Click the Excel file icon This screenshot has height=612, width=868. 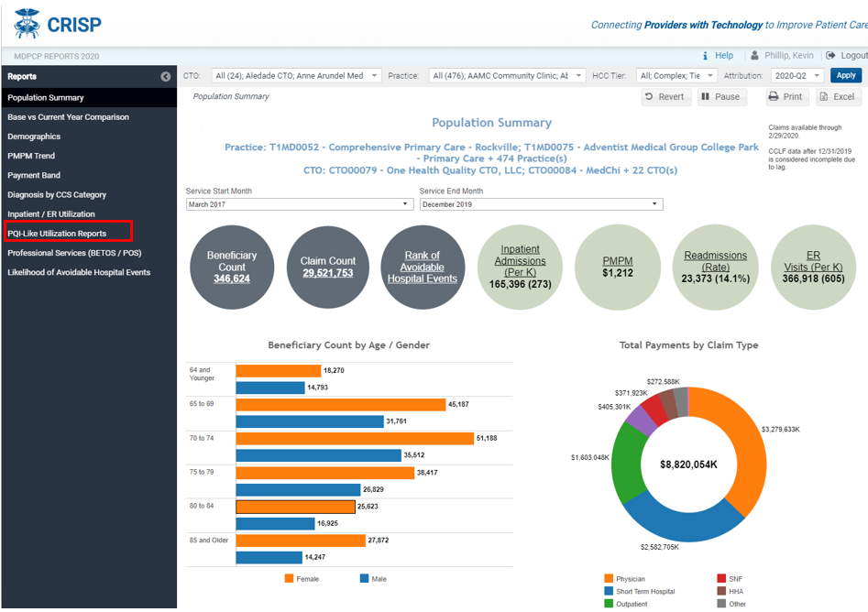(x=824, y=96)
